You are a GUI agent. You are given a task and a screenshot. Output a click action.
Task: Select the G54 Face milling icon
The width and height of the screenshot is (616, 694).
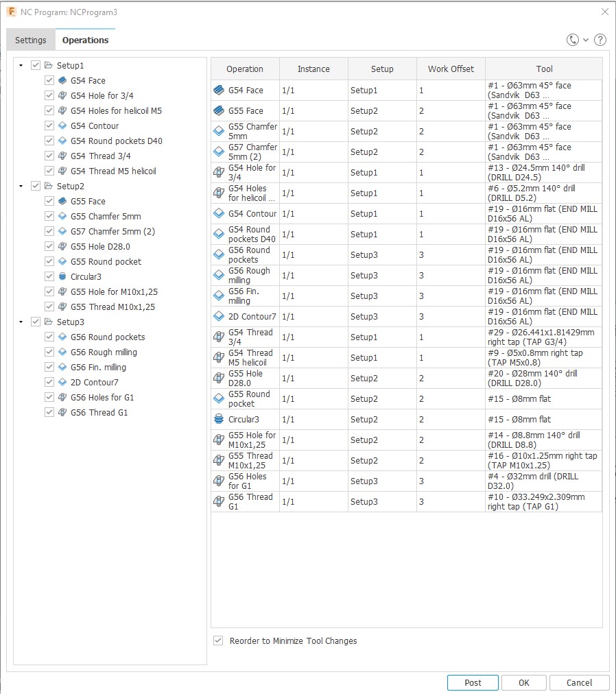62,80
